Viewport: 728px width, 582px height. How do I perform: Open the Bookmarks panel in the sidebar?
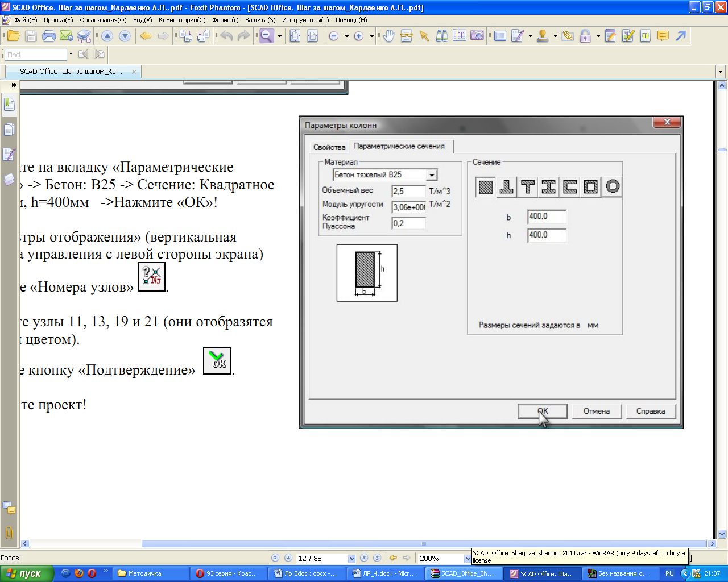coord(9,104)
